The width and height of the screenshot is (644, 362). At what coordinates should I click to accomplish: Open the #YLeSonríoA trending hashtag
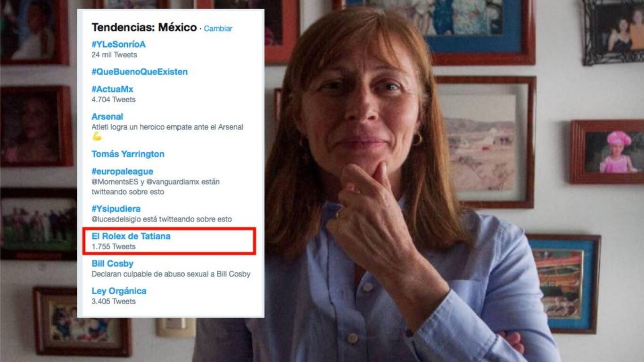[x=118, y=44]
